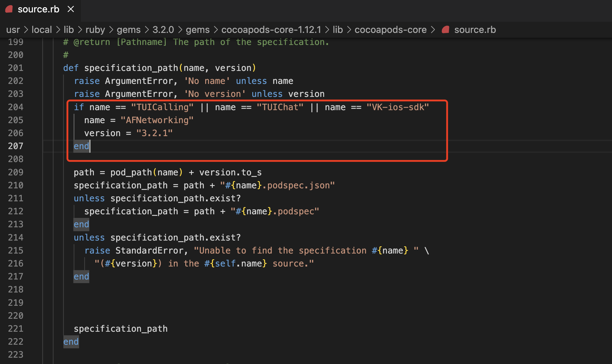The width and height of the screenshot is (612, 364).
Task: Click the 'specification_path' method name on line 201
Action: click(131, 68)
